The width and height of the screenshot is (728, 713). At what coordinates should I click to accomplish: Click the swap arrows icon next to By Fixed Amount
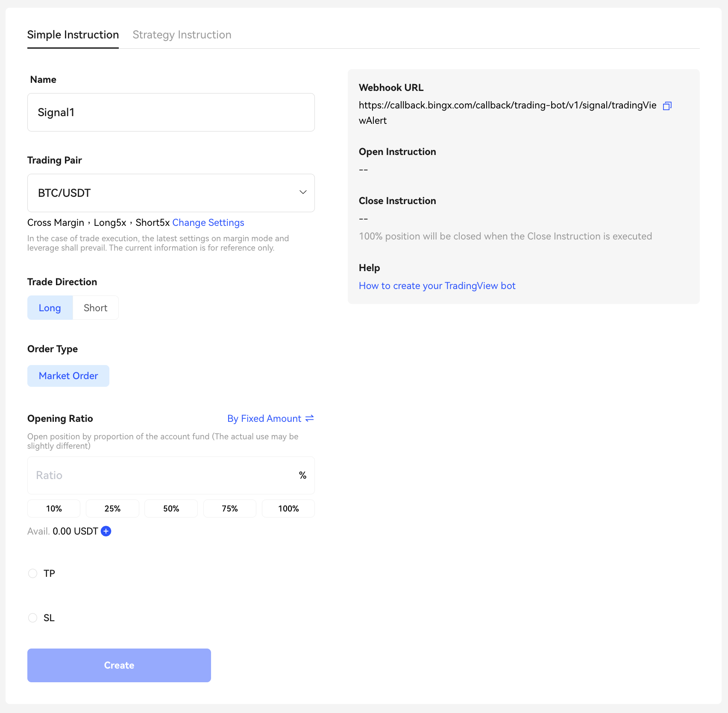[x=310, y=418]
